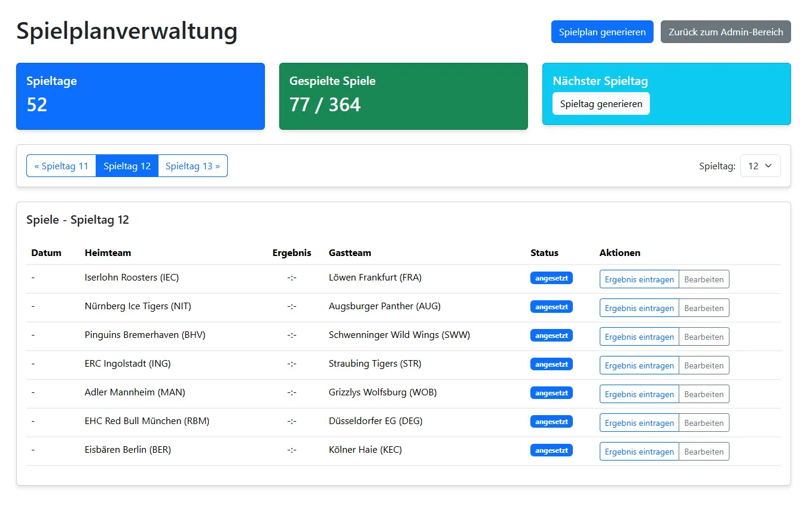Viewport: 812px width, 512px height.
Task: Click the angesetzt badge for Pinguins Bremerhaven row
Action: [x=551, y=336]
